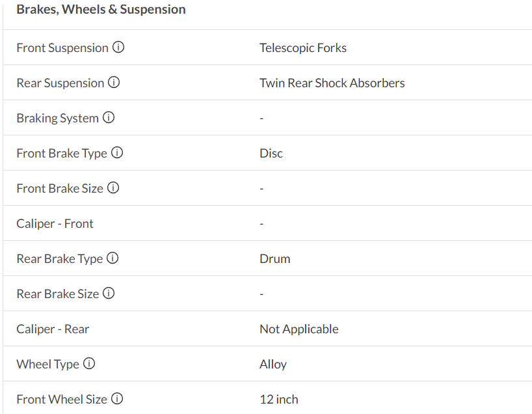Click the Caliper - Rear label
Viewport: 532px width, 414px height.
53,329
